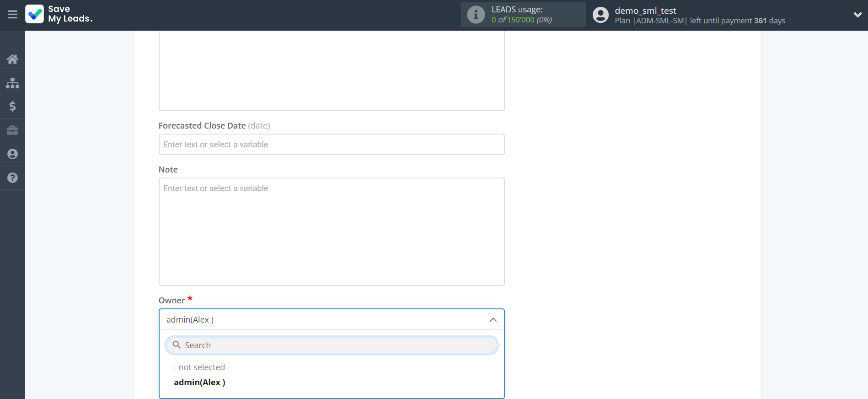This screenshot has height=399, width=868.
Task: Click the account avatar icon
Action: pyautogui.click(x=600, y=15)
